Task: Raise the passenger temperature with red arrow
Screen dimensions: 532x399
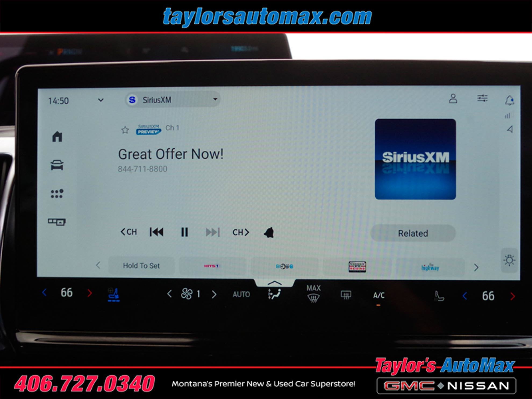Action: coord(512,296)
